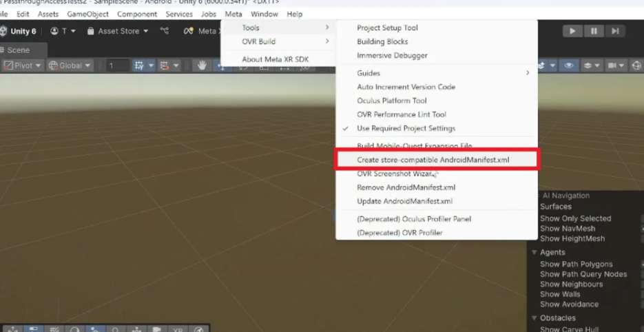Open Deprecated Oculus Profiler Panel
The image size is (644, 332).
point(437,219)
